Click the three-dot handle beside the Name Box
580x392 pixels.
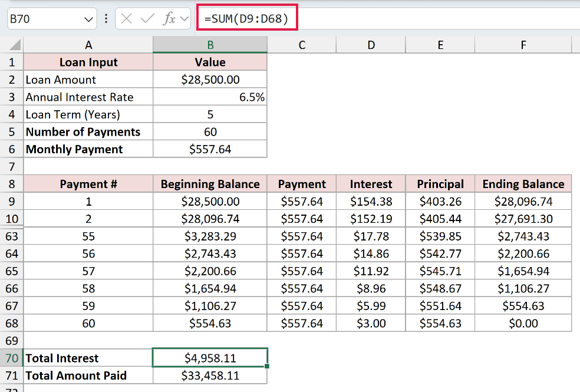pyautogui.click(x=106, y=18)
